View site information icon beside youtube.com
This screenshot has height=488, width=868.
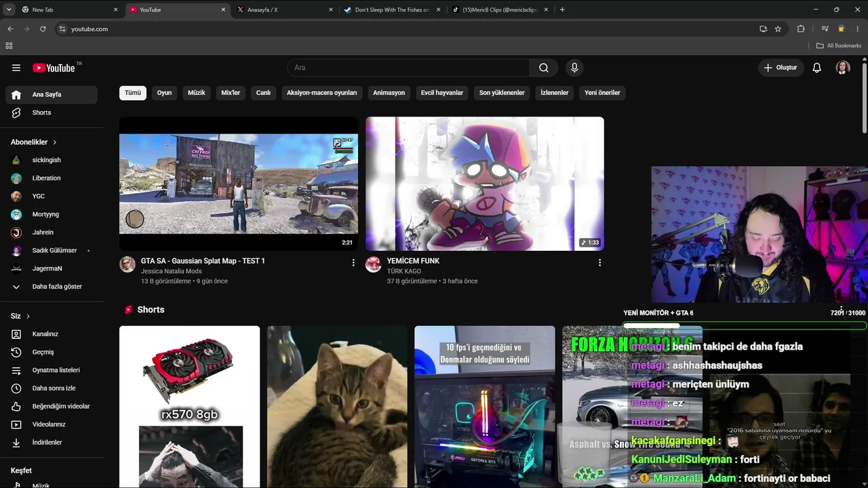pos(62,29)
